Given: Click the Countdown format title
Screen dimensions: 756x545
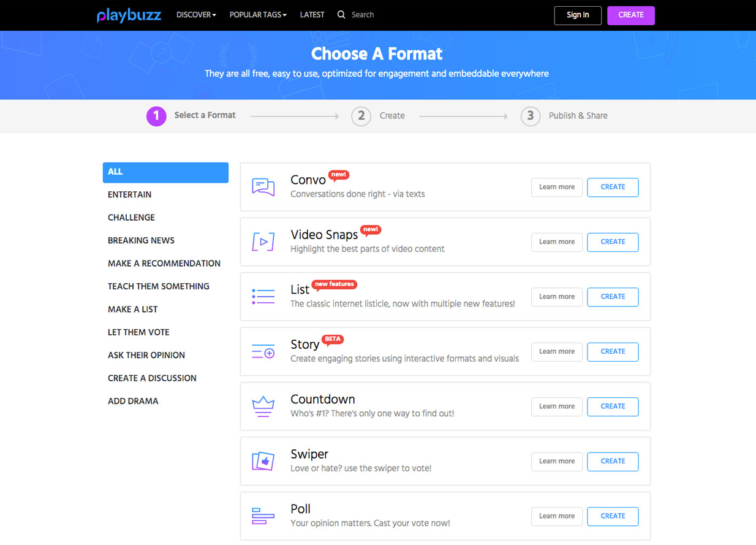Looking at the screenshot, I should pyautogui.click(x=323, y=400).
